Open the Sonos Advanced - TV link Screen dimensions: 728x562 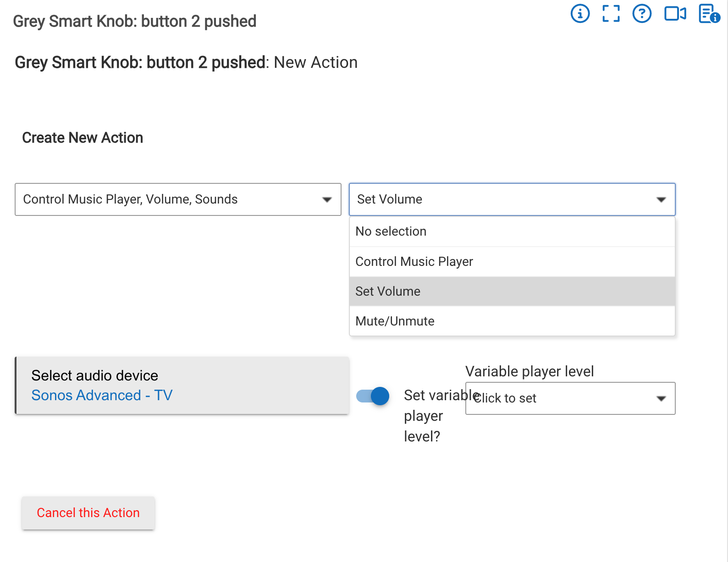(x=102, y=395)
